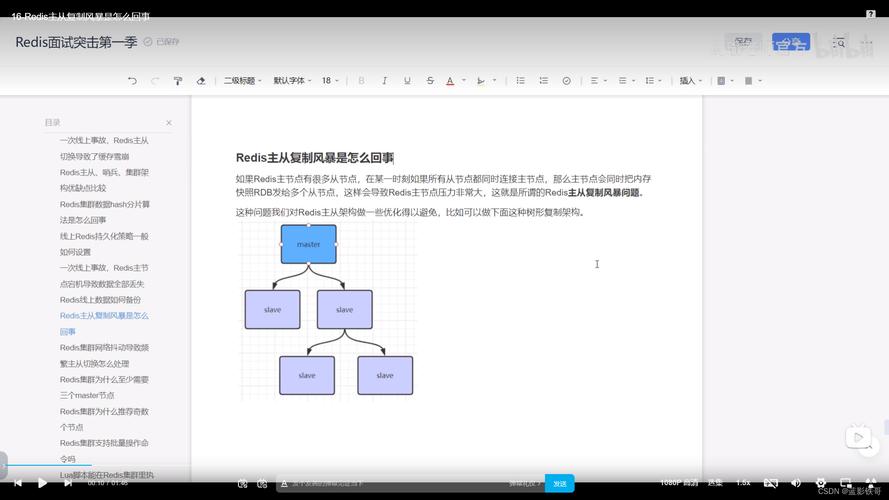Toggle subtitles icon in player bar
889x500 pixels.
click(771, 483)
